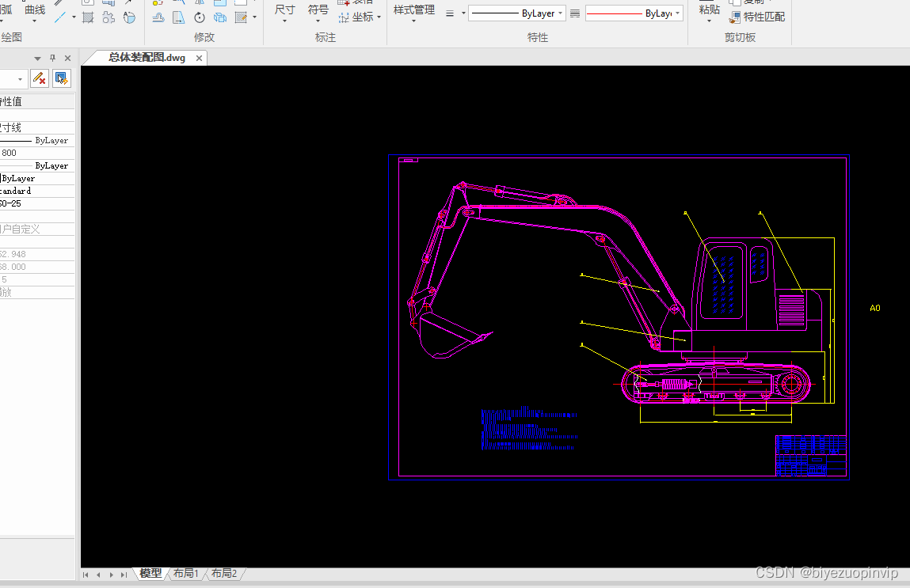Go to first layout tab arrow
Image resolution: width=910 pixels, height=588 pixels.
86,575
